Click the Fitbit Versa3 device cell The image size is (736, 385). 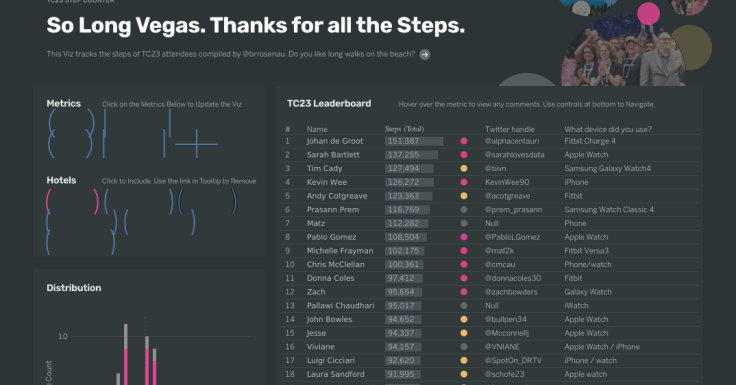[586, 251]
